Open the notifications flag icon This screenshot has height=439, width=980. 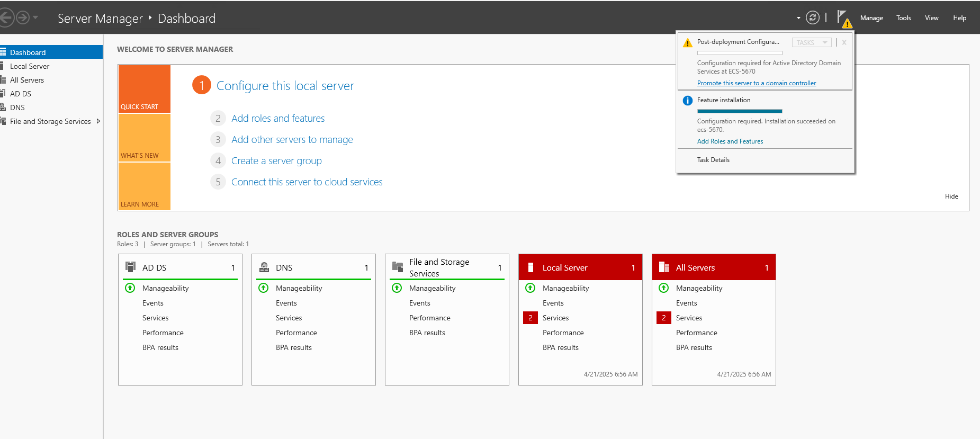(843, 18)
